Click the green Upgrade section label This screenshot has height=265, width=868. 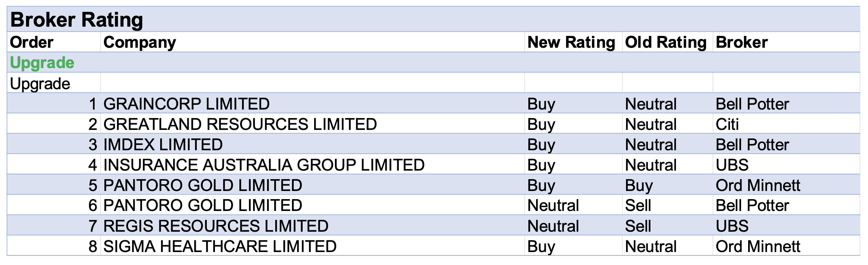(x=42, y=63)
